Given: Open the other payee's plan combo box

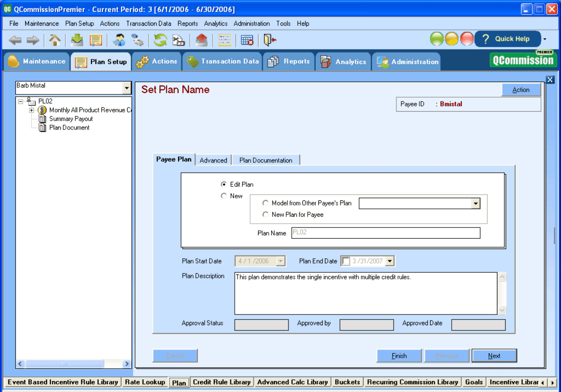Looking at the screenshot, I should [x=476, y=203].
